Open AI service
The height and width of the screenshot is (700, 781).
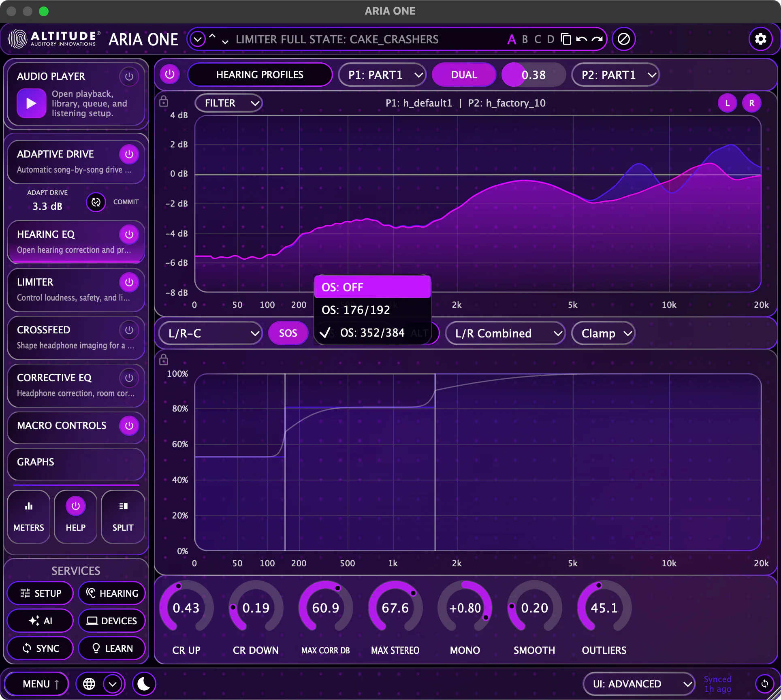pyautogui.click(x=40, y=621)
